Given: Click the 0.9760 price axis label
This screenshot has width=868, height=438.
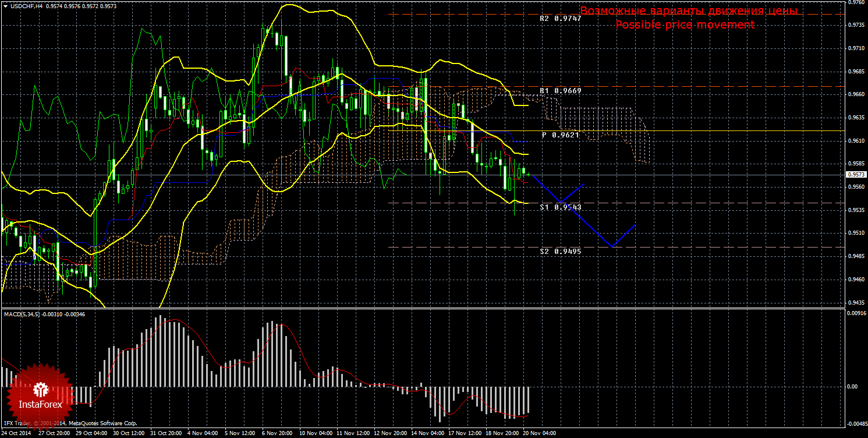Looking at the screenshot, I should pos(855,2).
